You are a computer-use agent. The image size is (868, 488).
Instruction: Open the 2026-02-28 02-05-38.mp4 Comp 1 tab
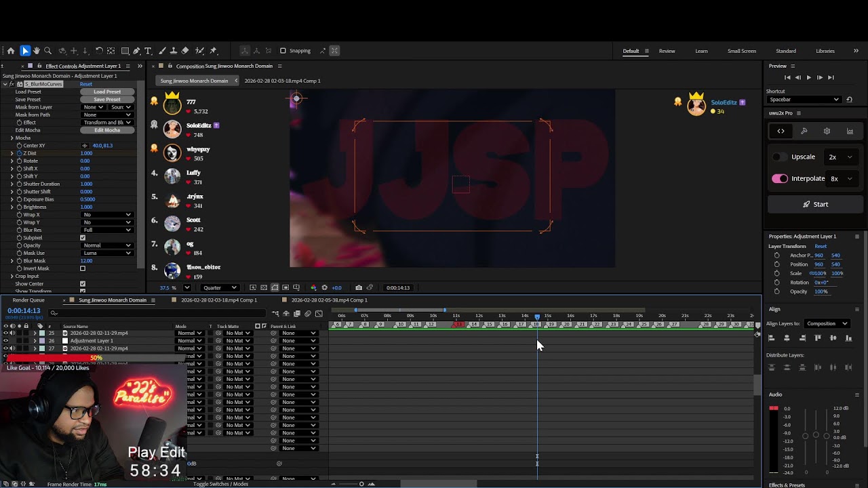click(329, 300)
